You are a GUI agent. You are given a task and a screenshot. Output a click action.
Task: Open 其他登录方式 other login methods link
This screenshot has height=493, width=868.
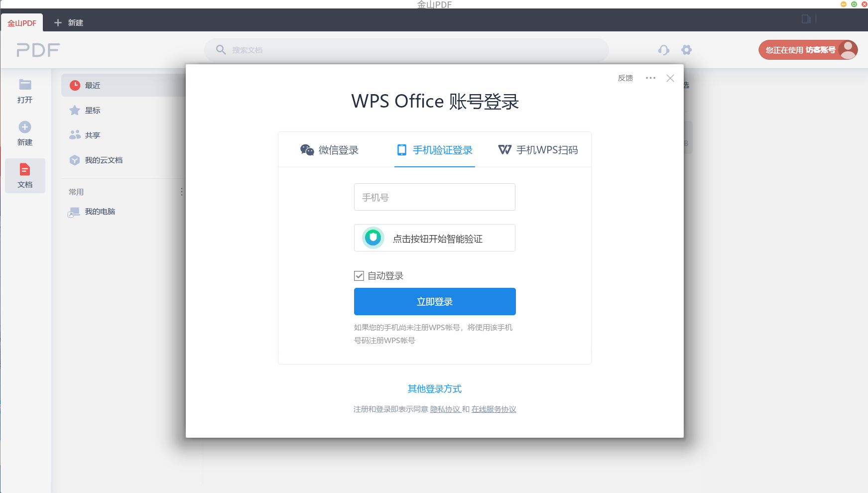[434, 389]
